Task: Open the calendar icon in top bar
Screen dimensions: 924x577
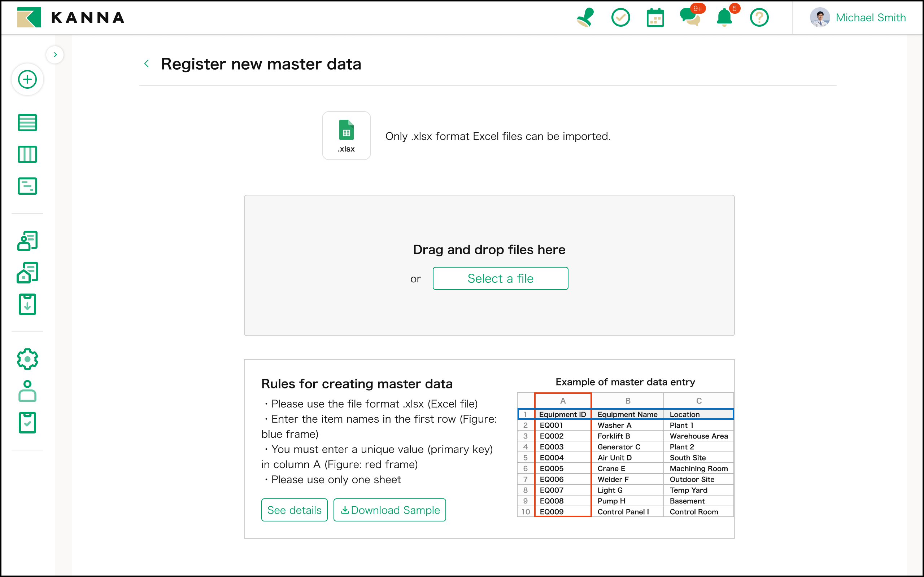Action: 655,18
